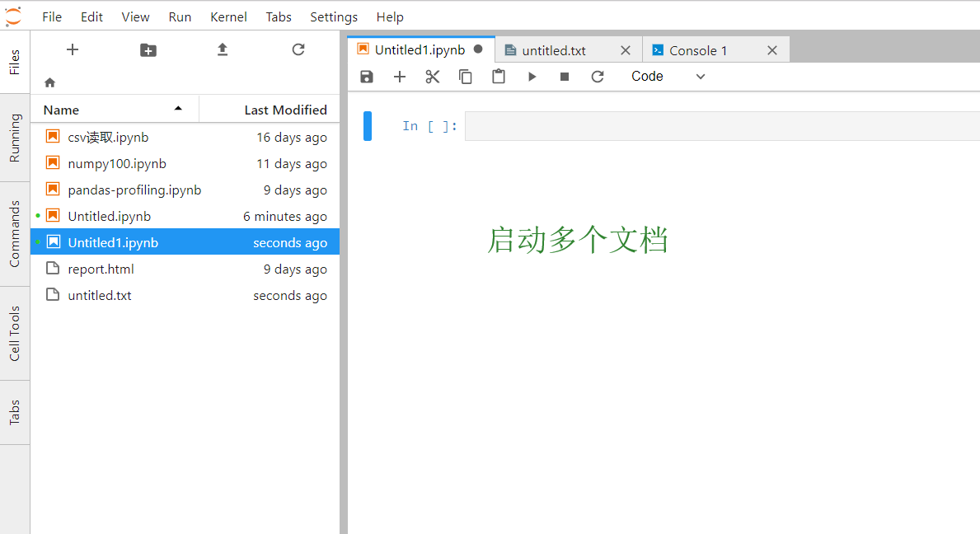
Task: Create a new folder in file browser
Action: coord(148,50)
